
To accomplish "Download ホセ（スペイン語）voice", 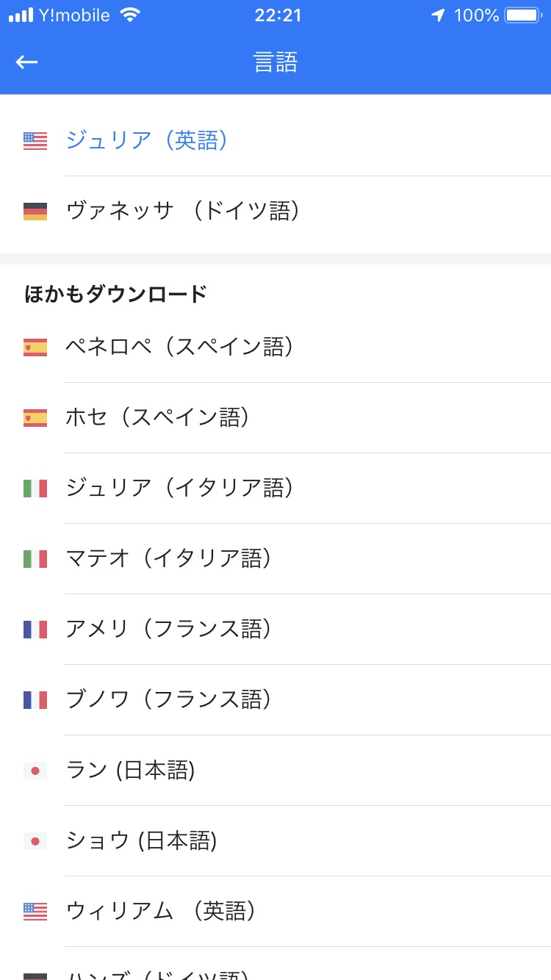I will [x=158, y=417].
